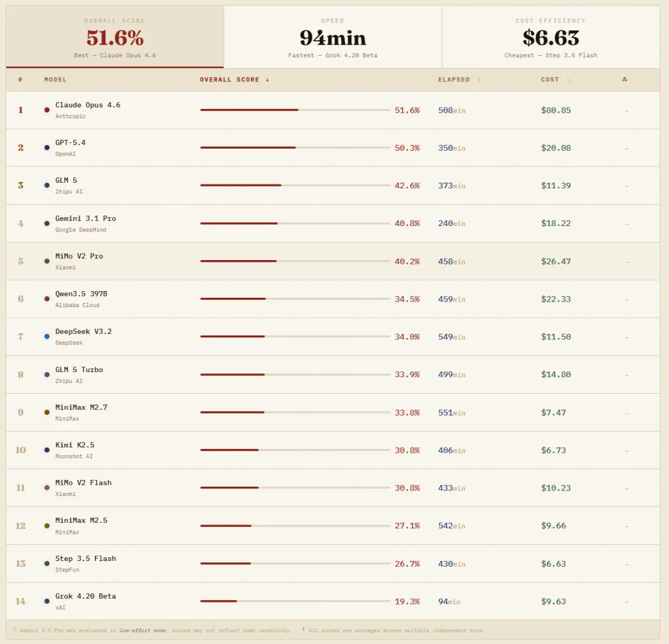Screen dimensions: 669x644
Task: Click the 350min elapsed value
Action: click(x=452, y=148)
